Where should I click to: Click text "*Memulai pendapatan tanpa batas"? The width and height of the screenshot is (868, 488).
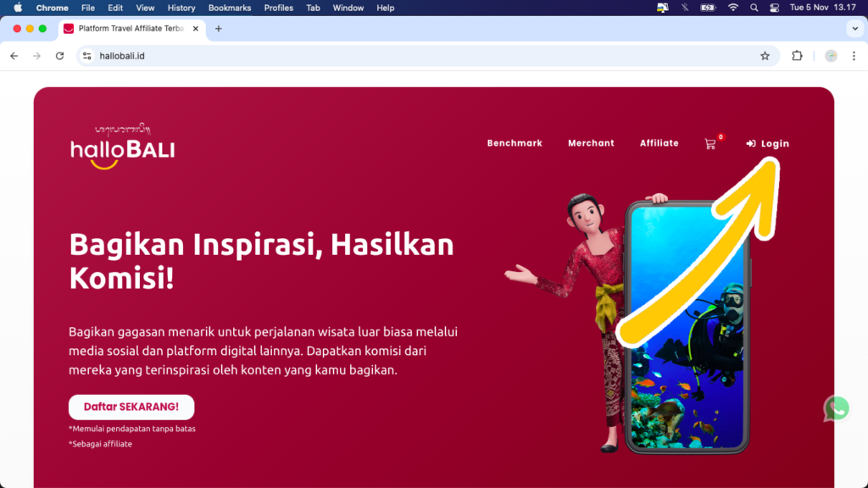131,429
